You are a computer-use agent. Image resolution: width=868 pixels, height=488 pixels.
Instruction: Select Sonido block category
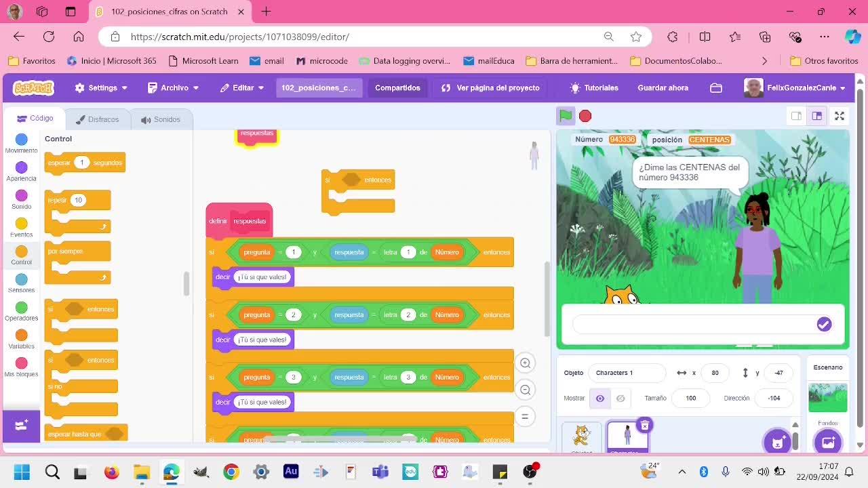(x=21, y=199)
